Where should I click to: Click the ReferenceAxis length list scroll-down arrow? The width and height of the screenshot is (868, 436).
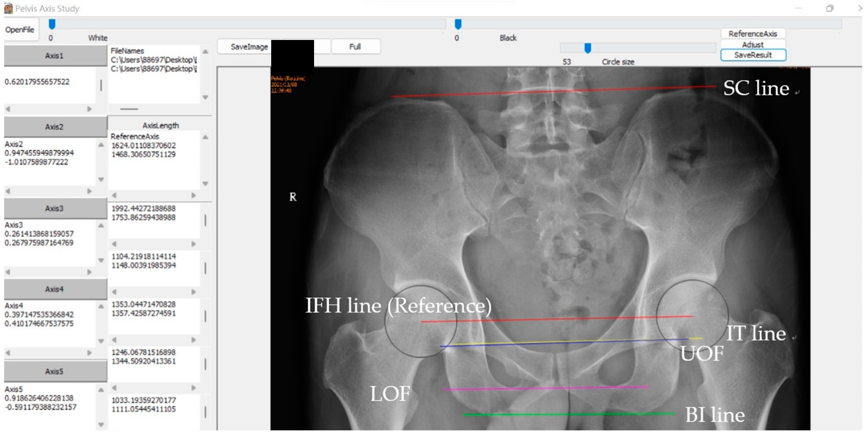pyautogui.click(x=205, y=183)
